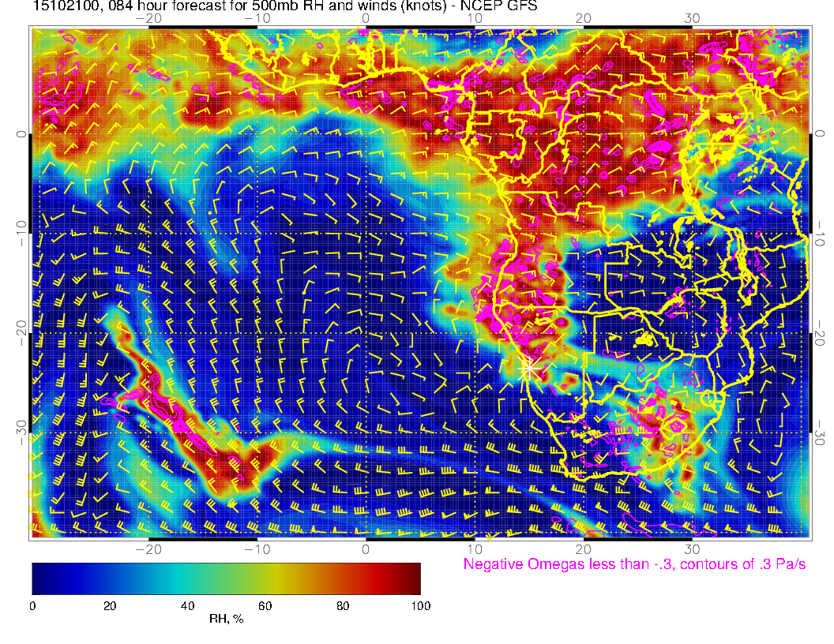Click the top axis longitude label "10"
Screen dimensions: 834x644
(475, 17)
